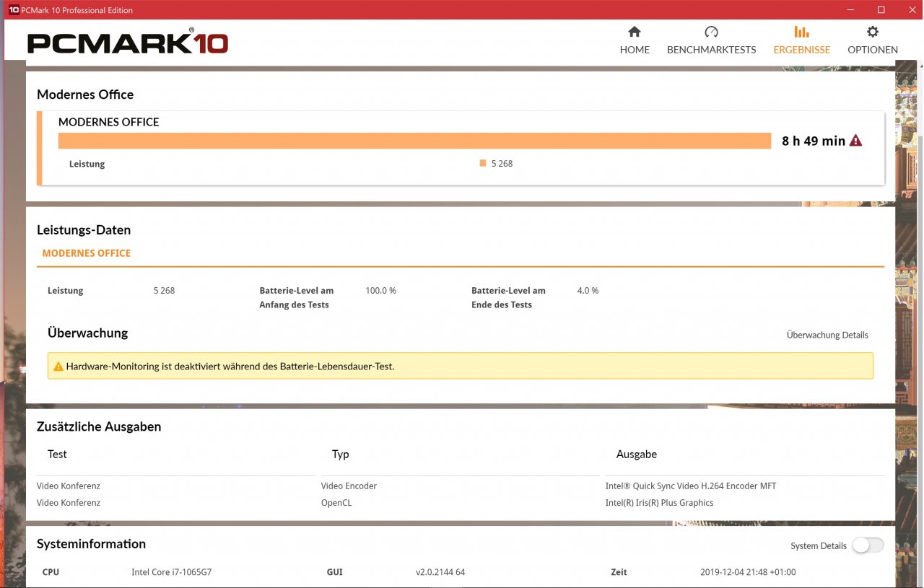The height and width of the screenshot is (588, 924).
Task: Open OPTIONEN label
Action: pos(873,50)
